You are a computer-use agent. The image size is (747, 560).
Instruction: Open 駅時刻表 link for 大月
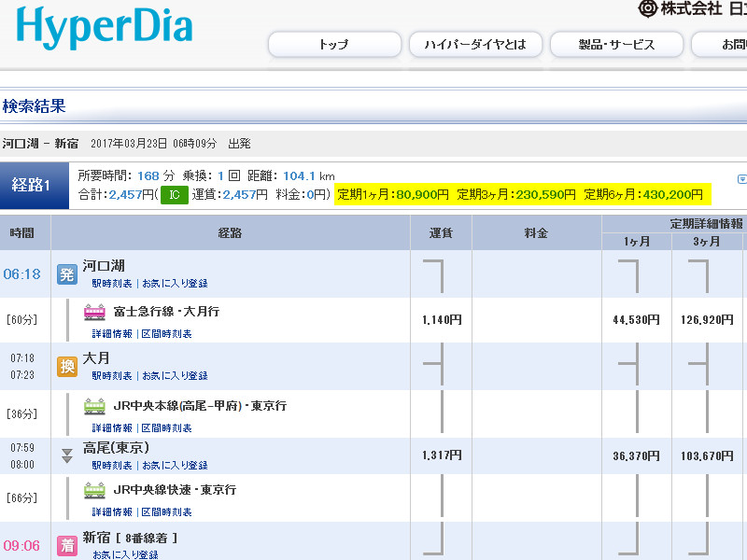coord(112,376)
